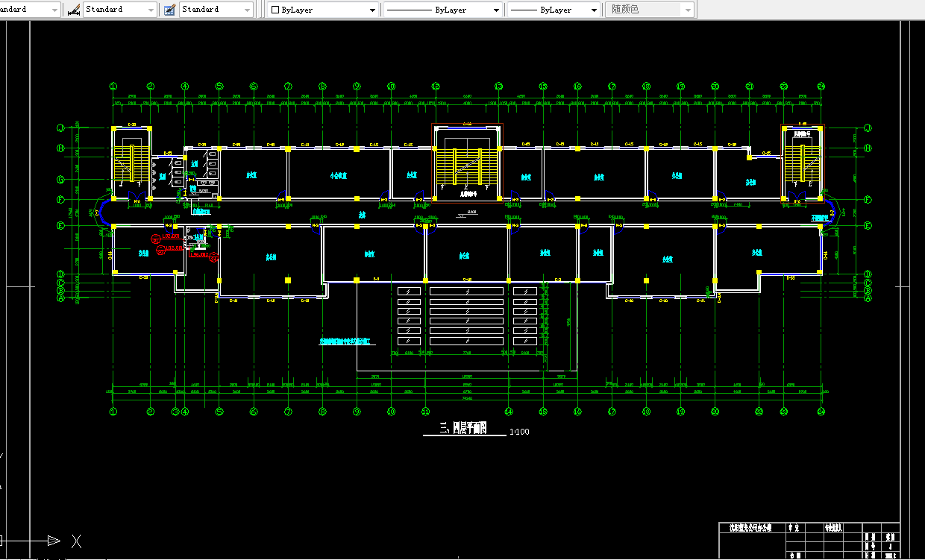Open the dimension style Standard dropdown
Screen dimensions: 925x560
(120, 10)
